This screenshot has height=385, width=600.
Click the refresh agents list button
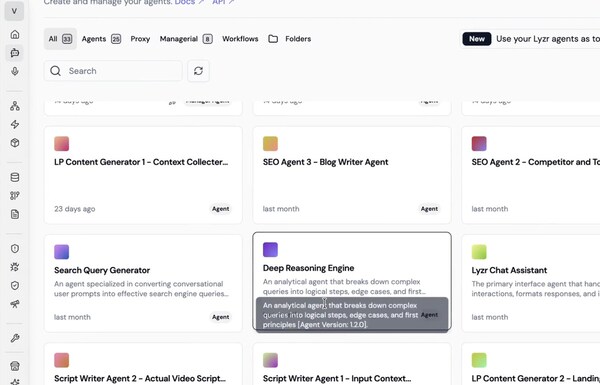[198, 71]
